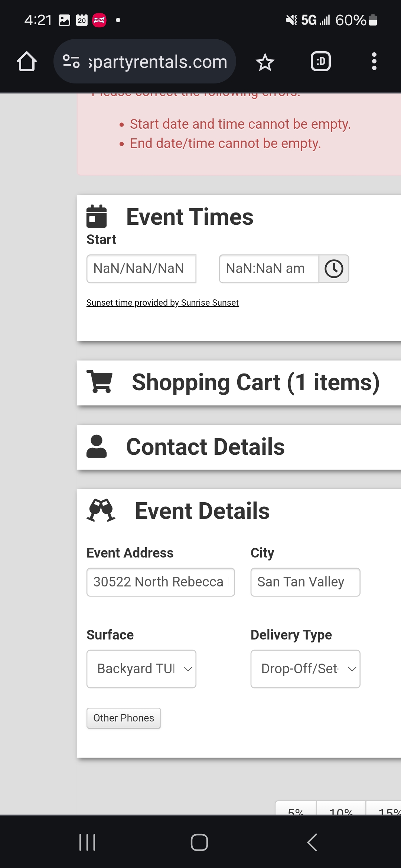This screenshot has height=868, width=401.
Task: Expand the Delivery Type dropdown
Action: 305,669
